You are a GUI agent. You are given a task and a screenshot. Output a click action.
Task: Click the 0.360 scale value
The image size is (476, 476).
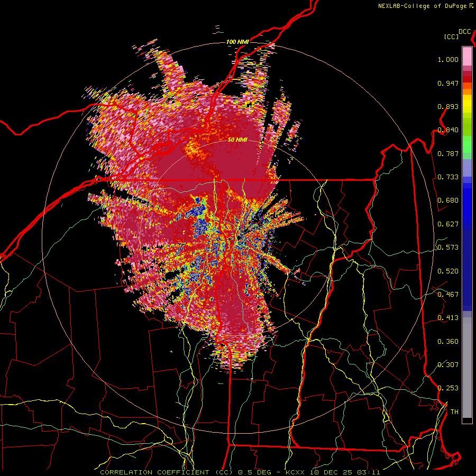coord(448,342)
